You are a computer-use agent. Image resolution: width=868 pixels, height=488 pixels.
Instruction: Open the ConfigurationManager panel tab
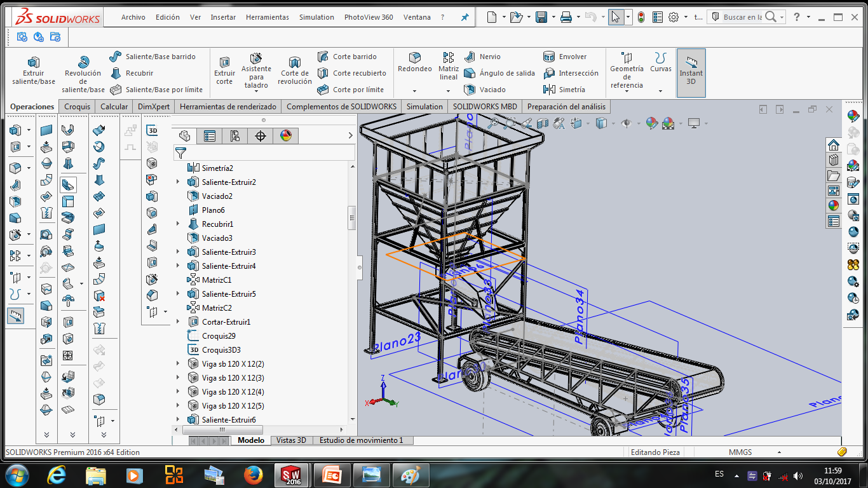[235, 135]
